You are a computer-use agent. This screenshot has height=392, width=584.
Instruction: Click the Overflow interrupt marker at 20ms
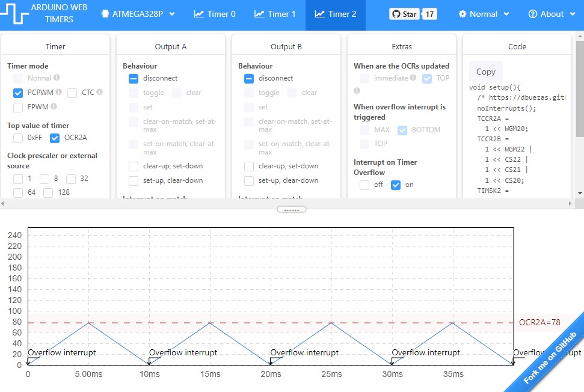tap(304, 352)
